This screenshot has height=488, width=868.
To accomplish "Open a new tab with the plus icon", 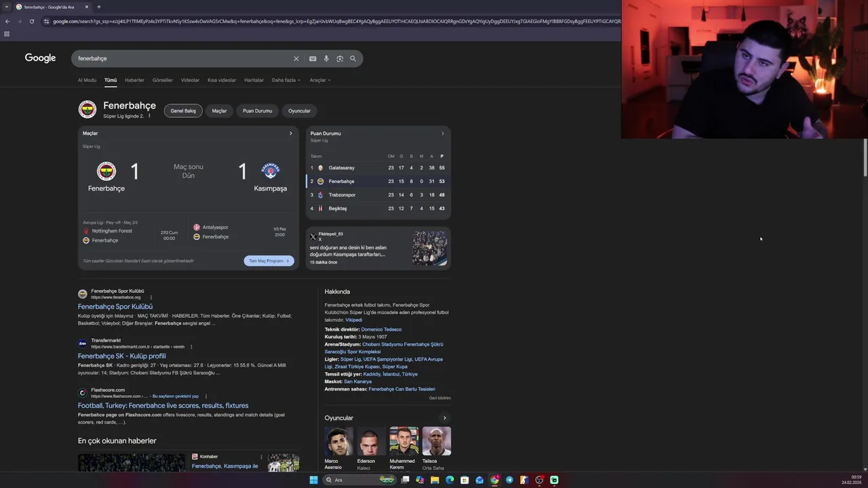I will 99,7.
